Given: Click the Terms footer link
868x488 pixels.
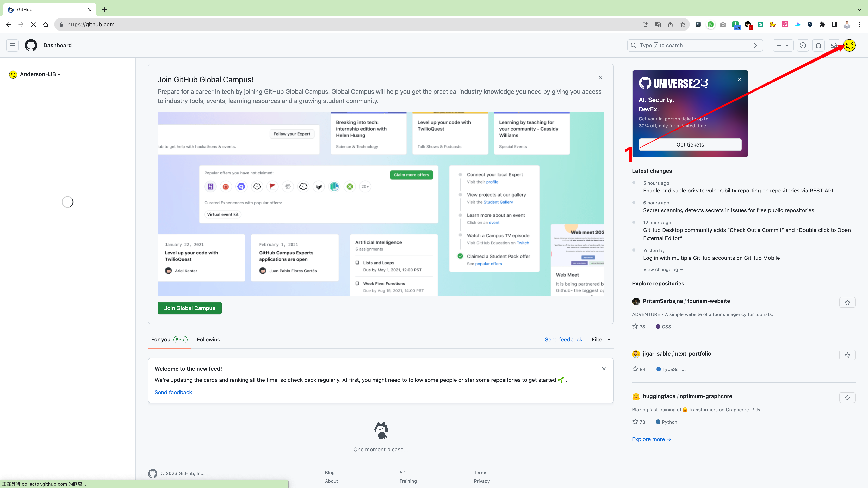Looking at the screenshot, I should click(x=480, y=473).
